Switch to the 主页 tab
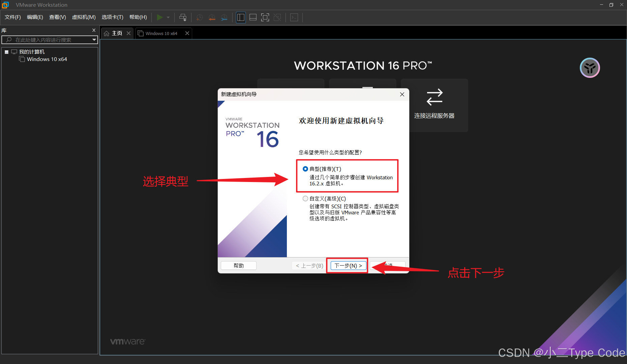This screenshot has width=627, height=364. 117,33
